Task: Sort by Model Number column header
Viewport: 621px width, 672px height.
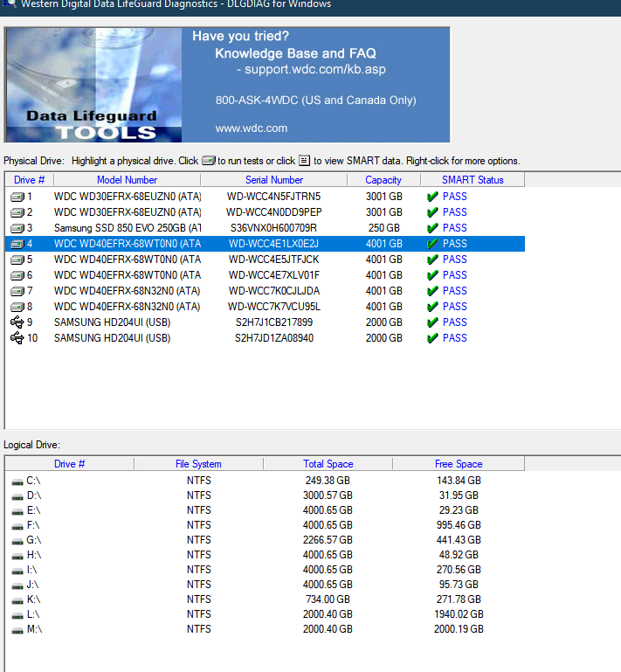Action: [x=127, y=180]
